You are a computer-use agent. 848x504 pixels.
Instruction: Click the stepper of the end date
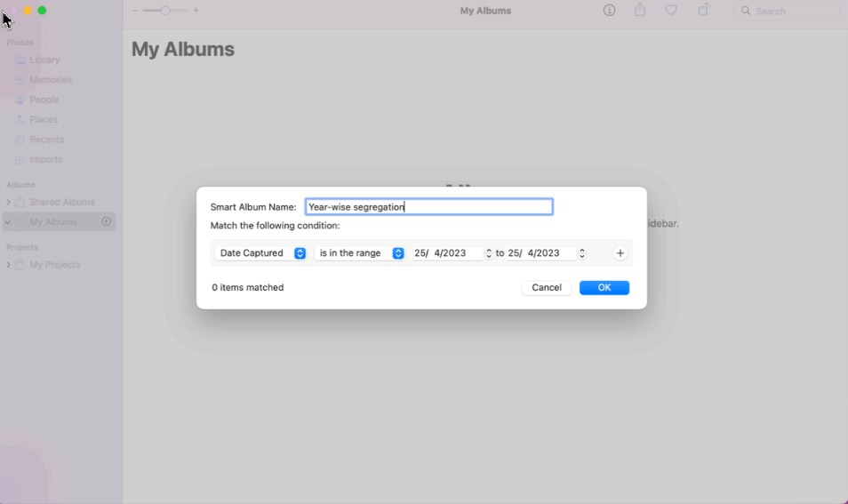coord(582,253)
